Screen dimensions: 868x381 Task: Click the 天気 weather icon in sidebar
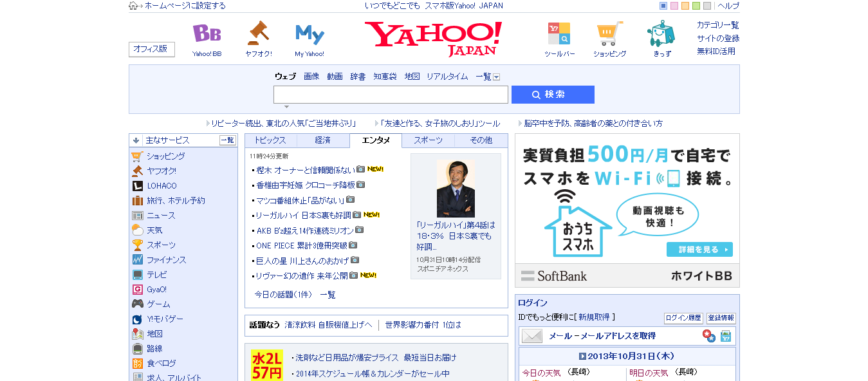pyautogui.click(x=137, y=230)
